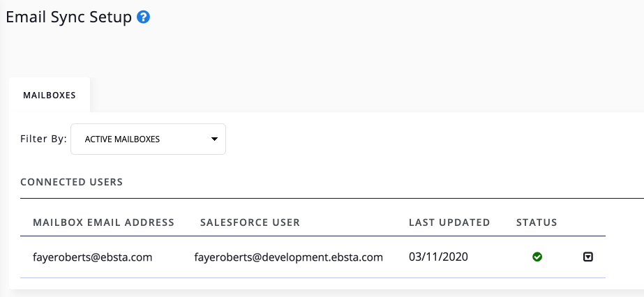
Task: Click the Mailbox Email Address column header
Action: click(x=103, y=222)
